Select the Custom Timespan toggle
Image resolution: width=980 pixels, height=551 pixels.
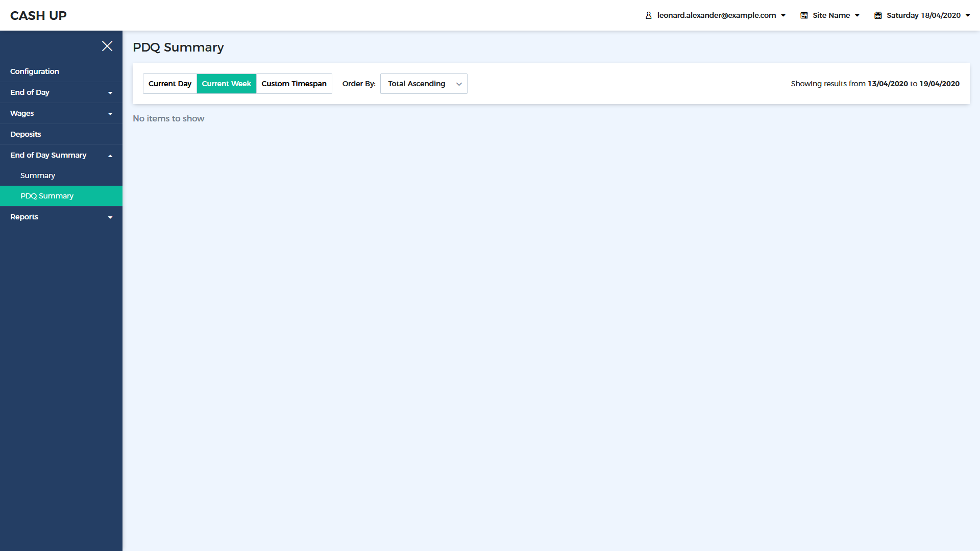pyautogui.click(x=294, y=84)
